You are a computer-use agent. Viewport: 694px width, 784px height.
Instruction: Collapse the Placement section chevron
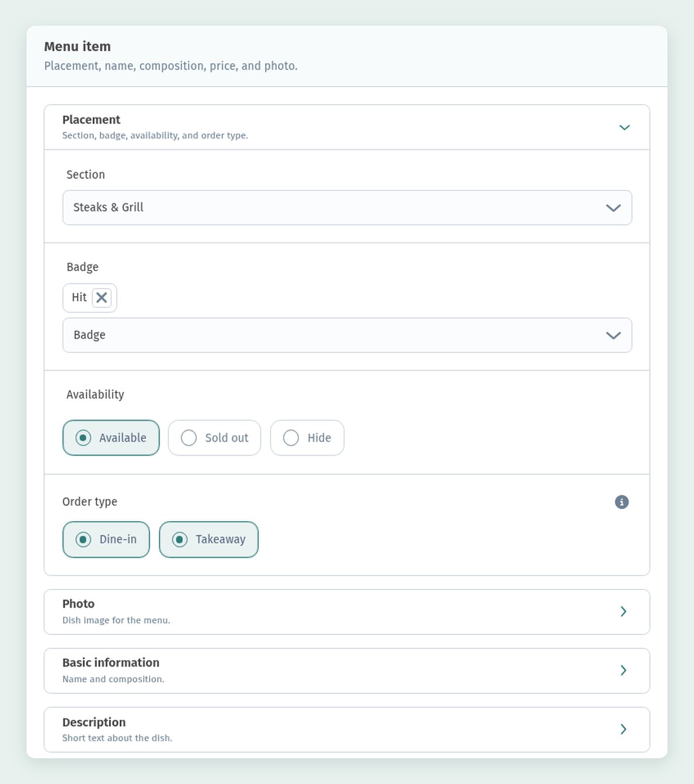click(x=624, y=127)
